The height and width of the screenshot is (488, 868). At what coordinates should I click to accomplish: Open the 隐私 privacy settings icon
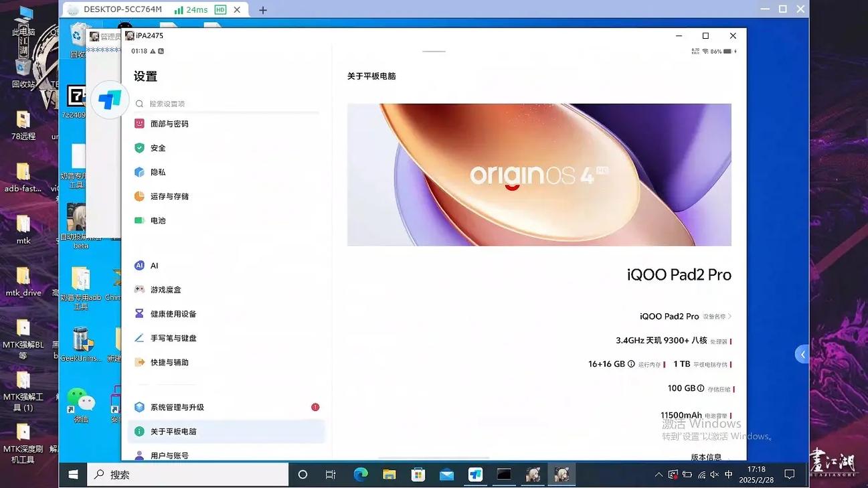(x=139, y=172)
